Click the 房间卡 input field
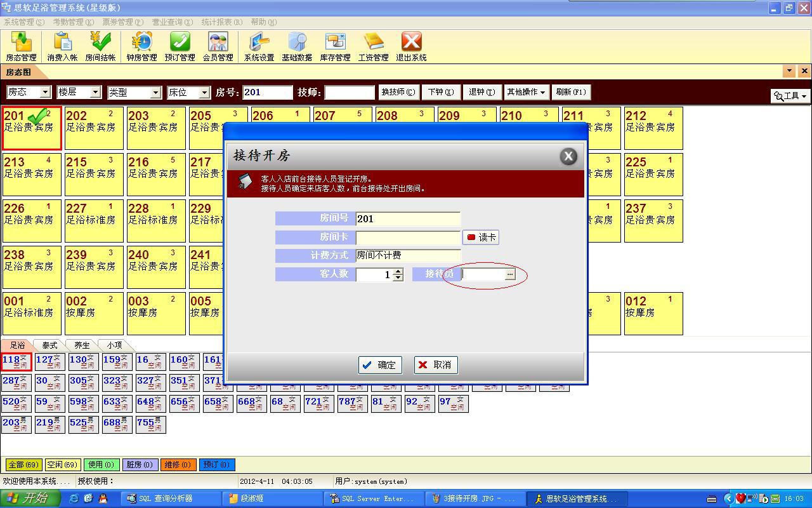812x508 pixels. pos(408,237)
